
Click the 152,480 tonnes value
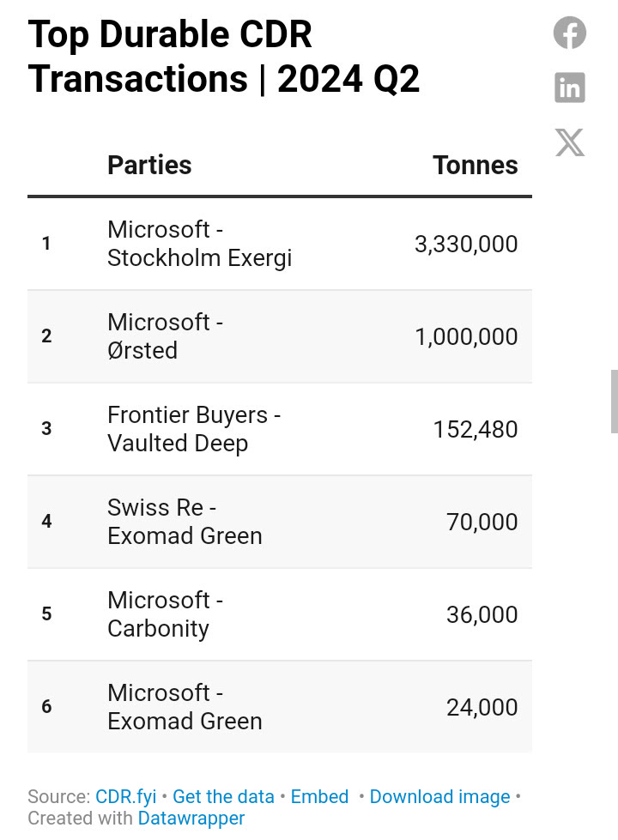click(476, 430)
